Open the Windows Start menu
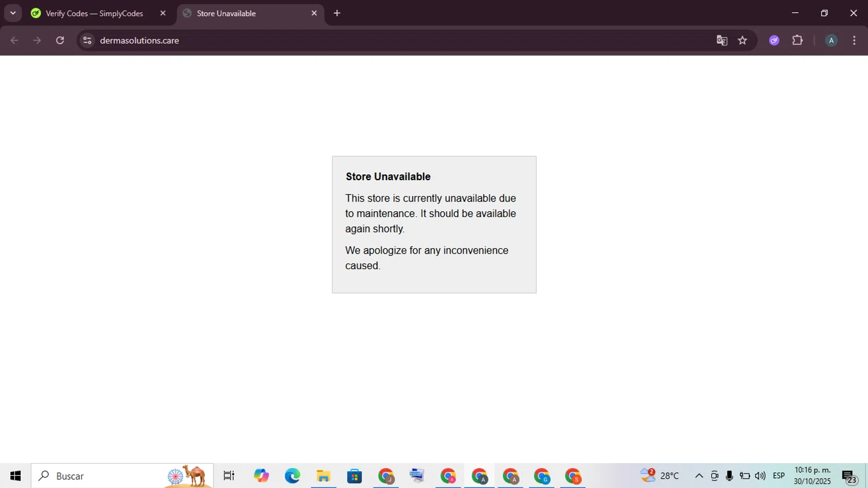The image size is (868, 488). (15, 476)
